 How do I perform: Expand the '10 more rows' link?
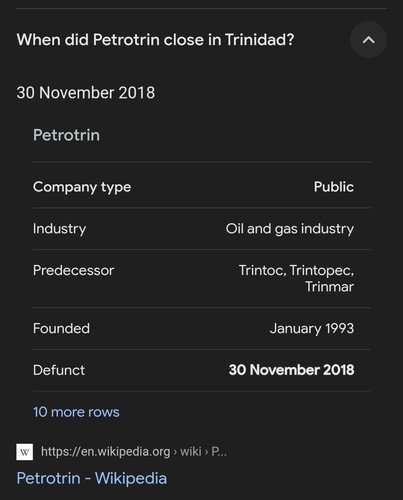[76, 412]
